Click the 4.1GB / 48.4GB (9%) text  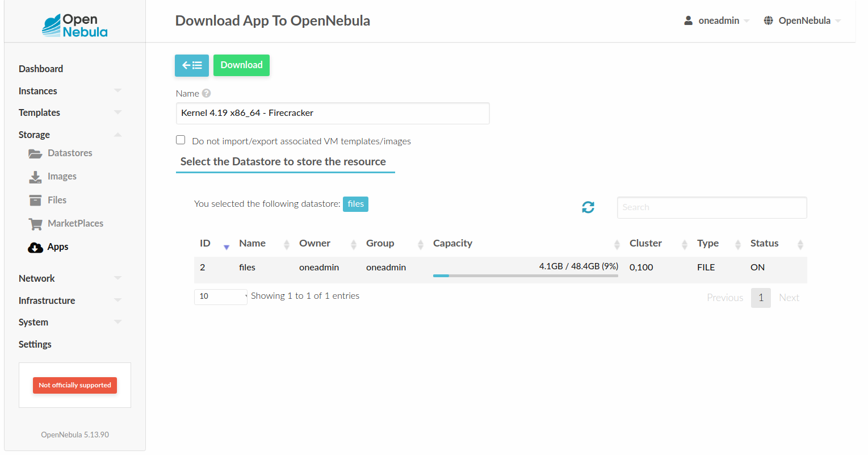(578, 266)
